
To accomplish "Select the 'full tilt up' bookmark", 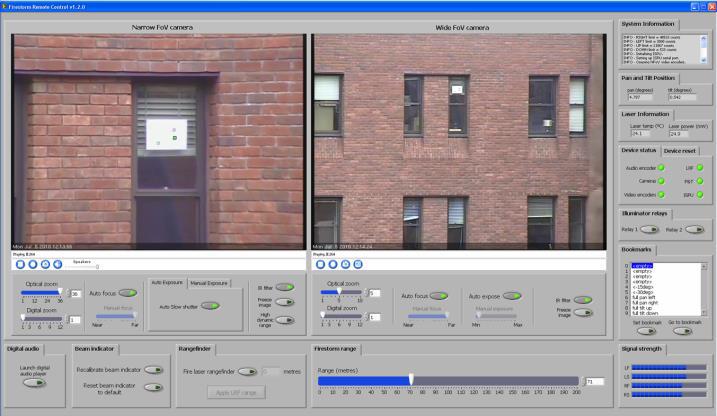I will [x=642, y=308].
